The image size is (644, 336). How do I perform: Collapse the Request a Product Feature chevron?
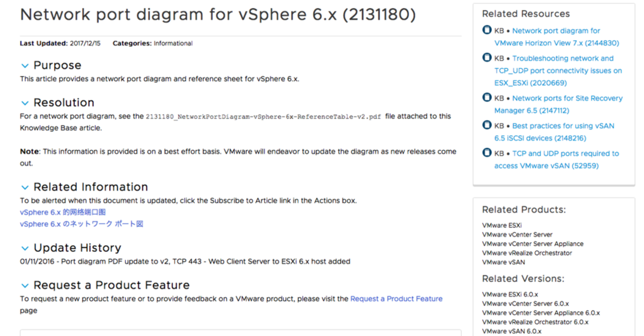coord(25,286)
